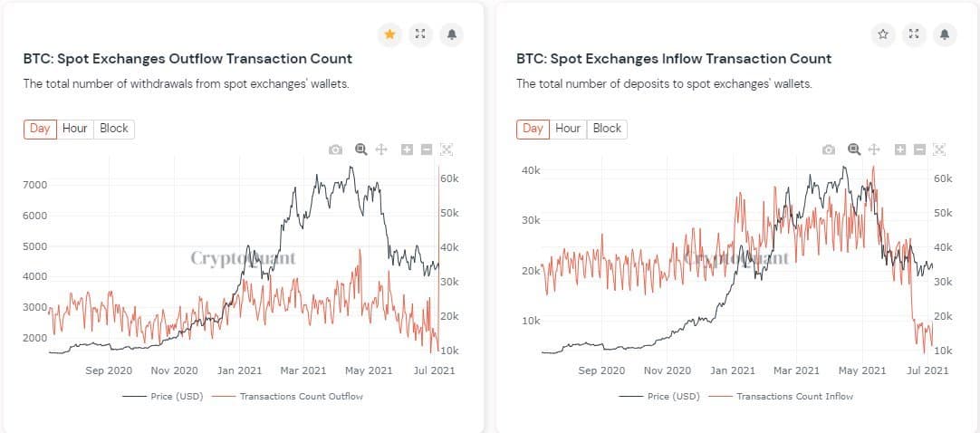Zoom in on the Inflow chart
Image resolution: width=980 pixels, height=433 pixels.
pyautogui.click(x=899, y=149)
